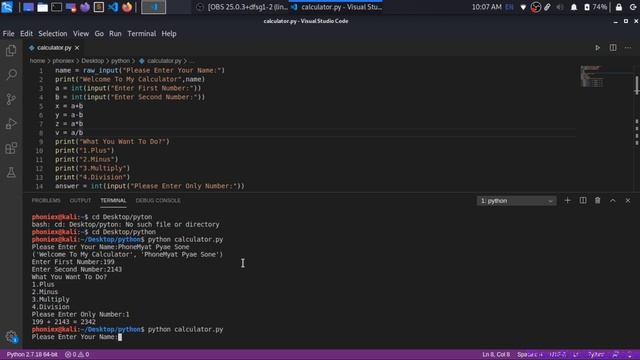Change indentation via Spaces status item
Viewport: 640px width, 360px height.
[530, 354]
